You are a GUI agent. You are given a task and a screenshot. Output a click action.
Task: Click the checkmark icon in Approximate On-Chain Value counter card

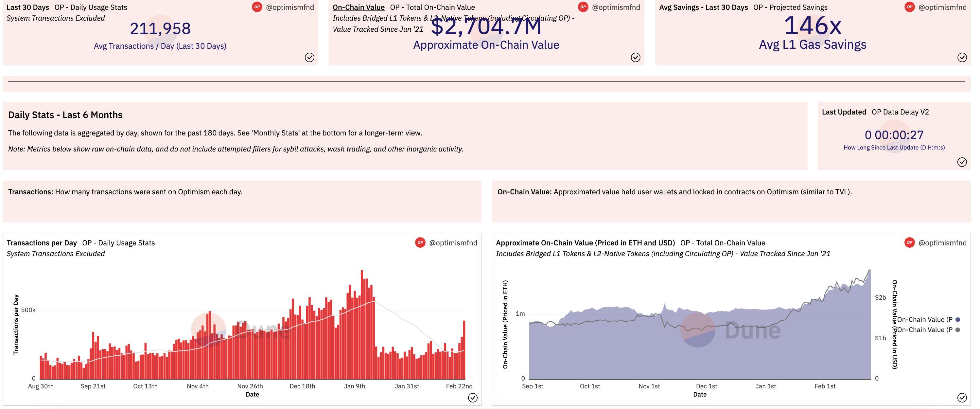[x=635, y=58]
